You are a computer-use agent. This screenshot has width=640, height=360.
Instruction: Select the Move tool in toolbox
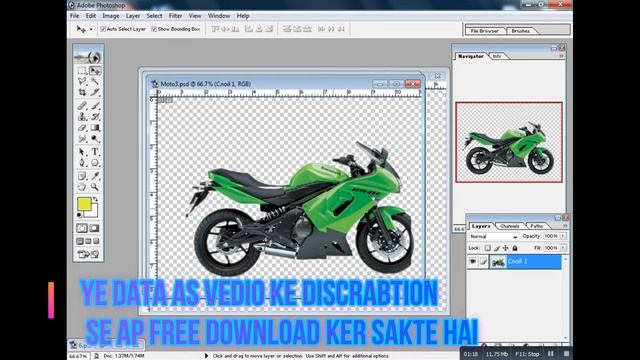(x=95, y=71)
